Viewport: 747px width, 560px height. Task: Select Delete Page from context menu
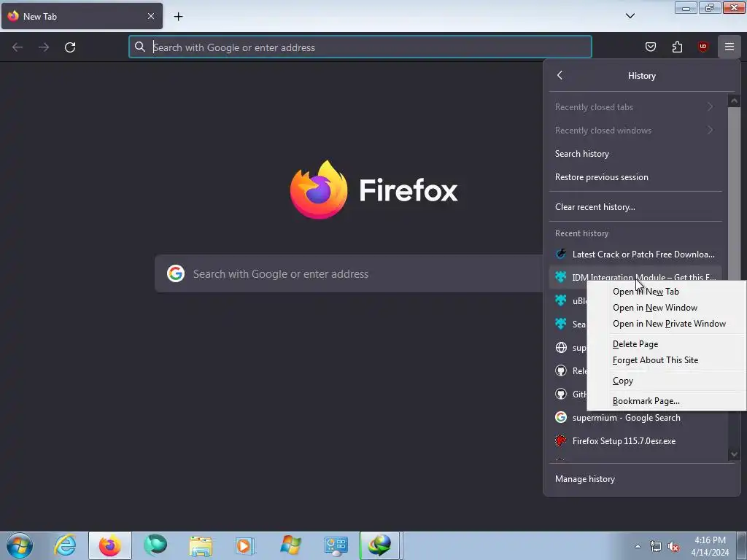(x=667, y=344)
